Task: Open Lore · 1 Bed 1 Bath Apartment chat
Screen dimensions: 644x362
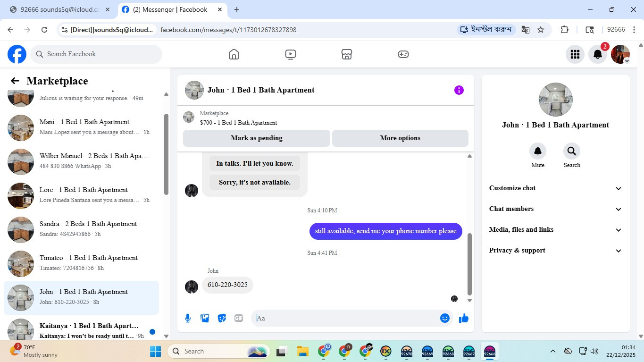Action: (81, 195)
